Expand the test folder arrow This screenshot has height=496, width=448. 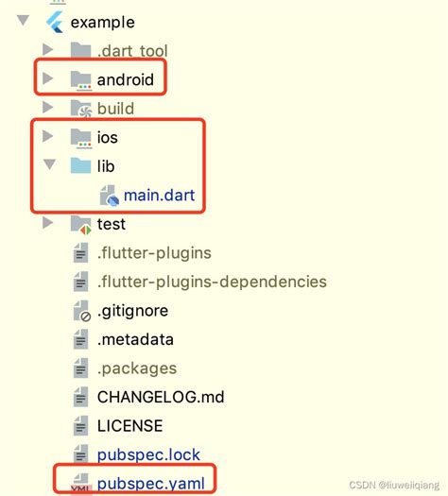click(x=48, y=223)
